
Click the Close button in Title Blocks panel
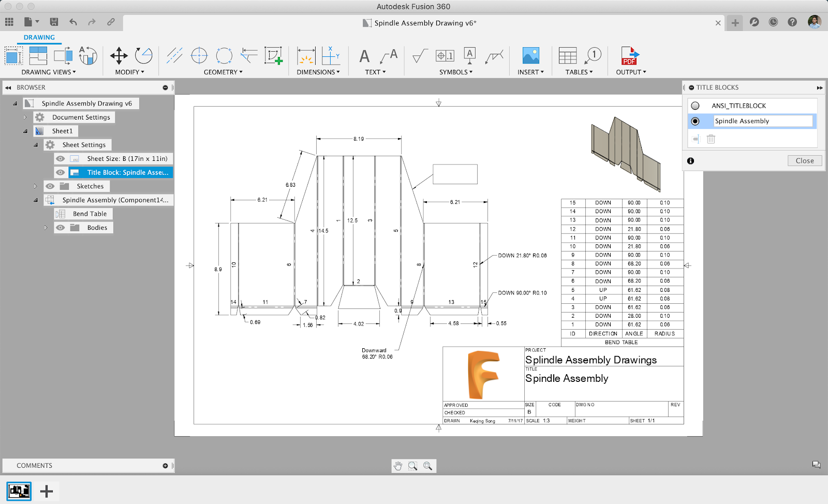804,161
